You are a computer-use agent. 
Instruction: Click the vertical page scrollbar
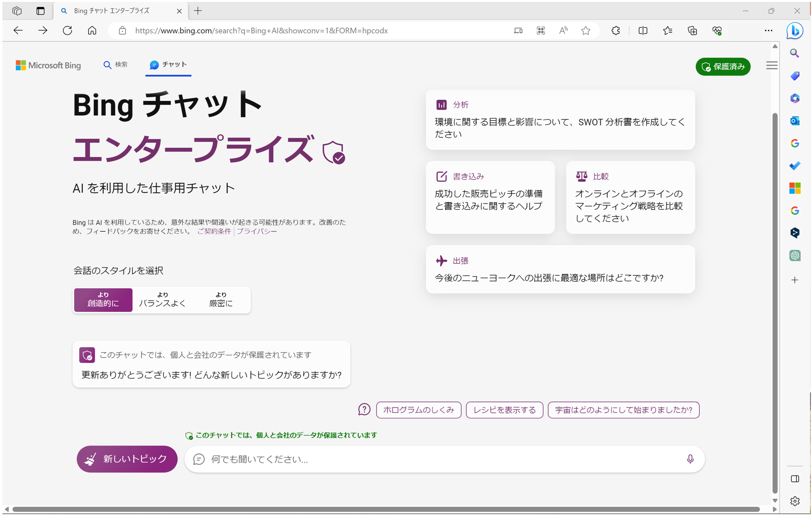(x=775, y=303)
